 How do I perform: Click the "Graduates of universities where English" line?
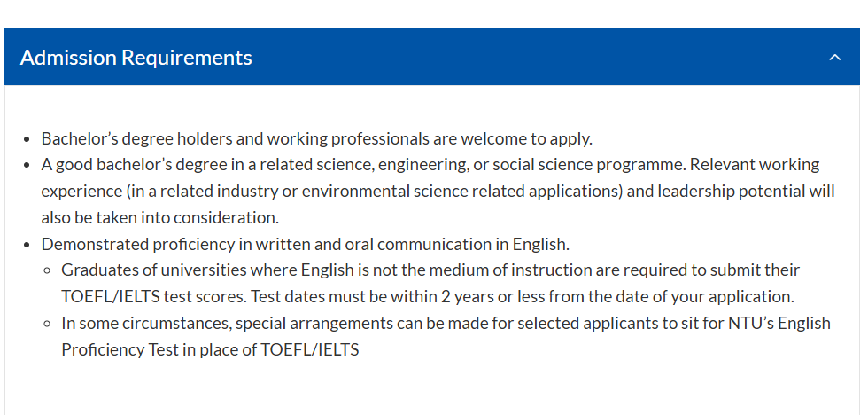point(430,270)
